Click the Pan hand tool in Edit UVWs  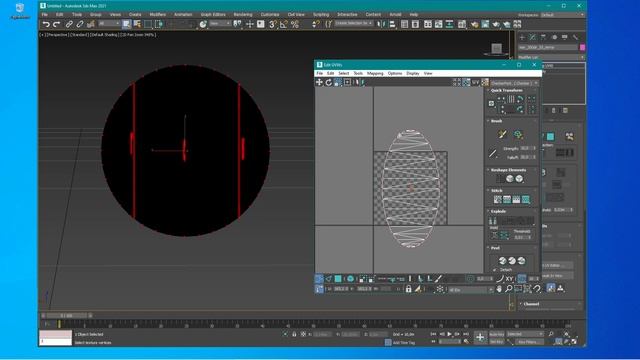pyautogui.click(x=499, y=289)
